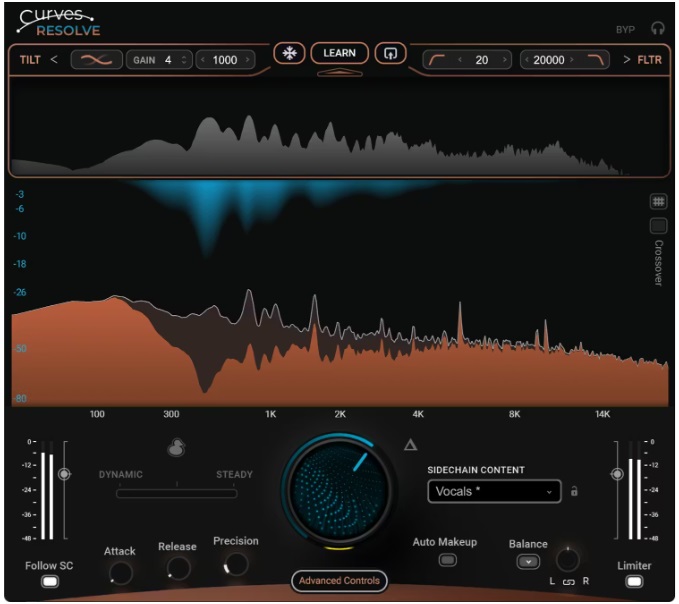Expand the arrow below LEARN
The height and width of the screenshot is (604, 679).
[x=339, y=73]
